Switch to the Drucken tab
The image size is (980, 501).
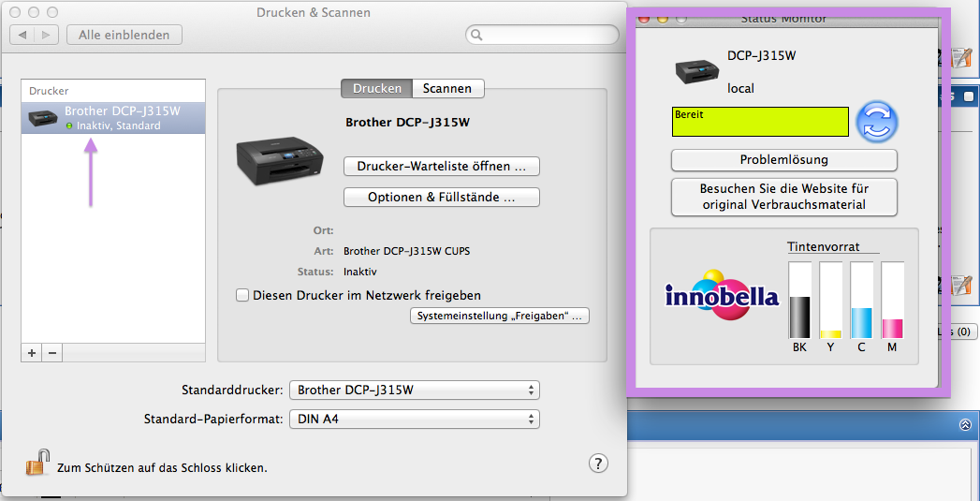coord(377,88)
